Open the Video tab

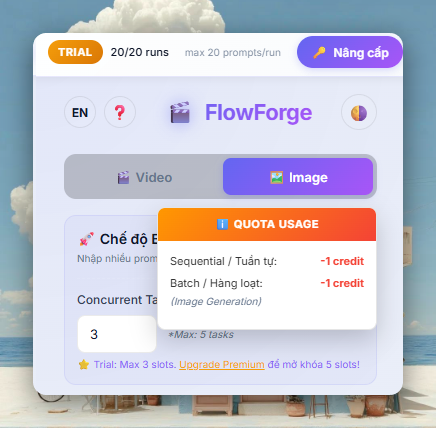[144, 177]
